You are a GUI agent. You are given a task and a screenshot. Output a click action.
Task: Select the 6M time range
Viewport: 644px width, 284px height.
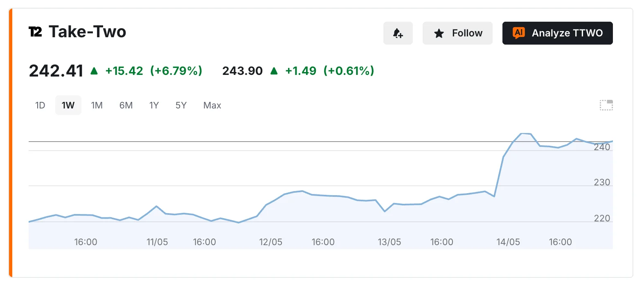(126, 105)
